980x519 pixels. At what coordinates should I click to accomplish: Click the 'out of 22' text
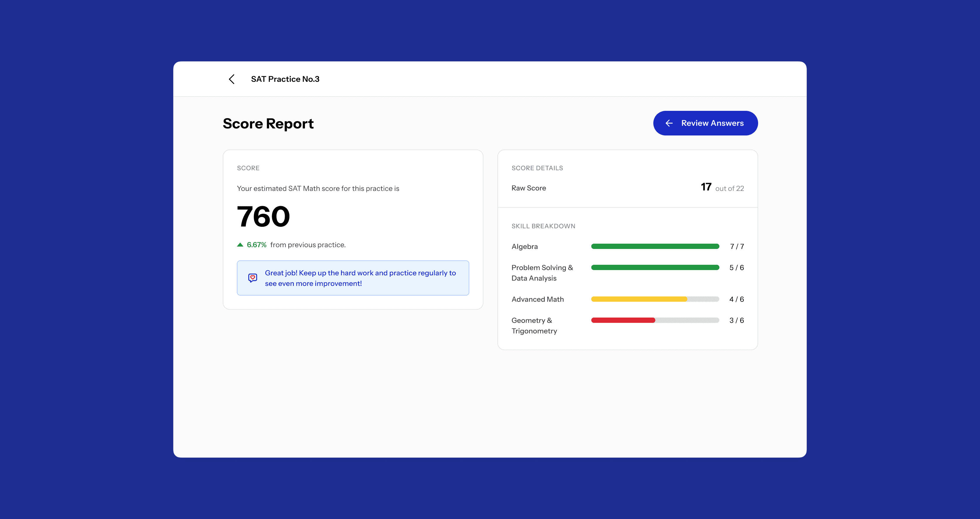[729, 189]
